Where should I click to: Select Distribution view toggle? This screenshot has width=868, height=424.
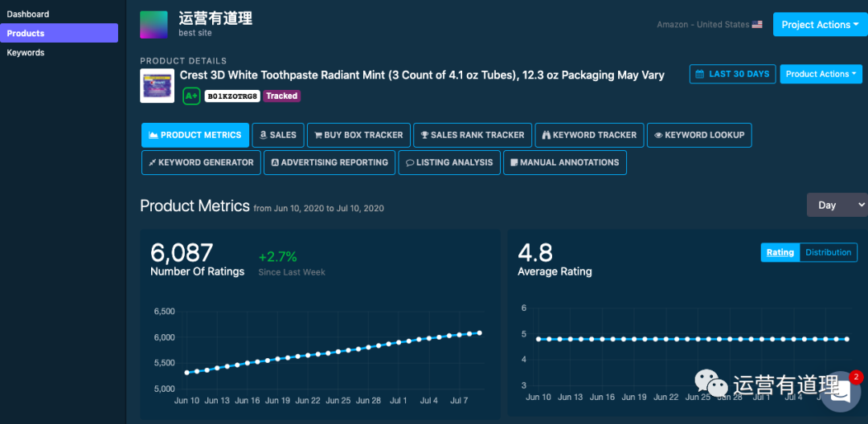(828, 252)
